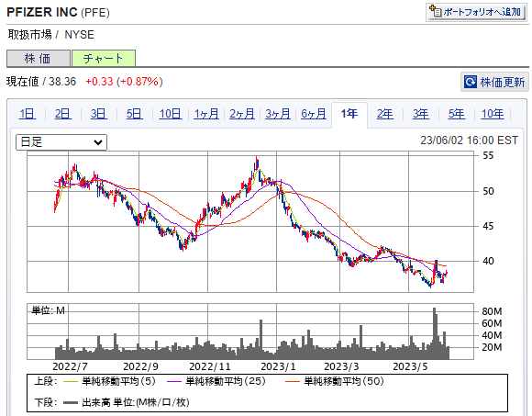Click the 2023/1 axis label
Screen dimensions: 532x416
(x=278, y=366)
